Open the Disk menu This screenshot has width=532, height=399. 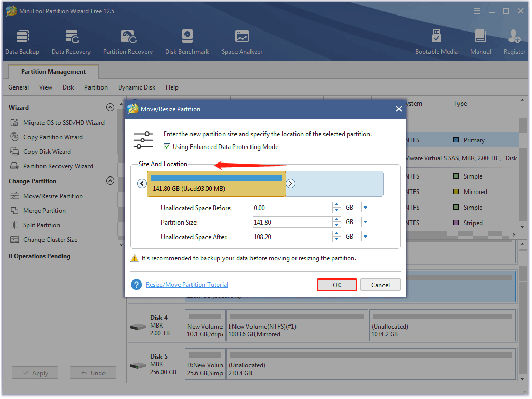point(68,87)
